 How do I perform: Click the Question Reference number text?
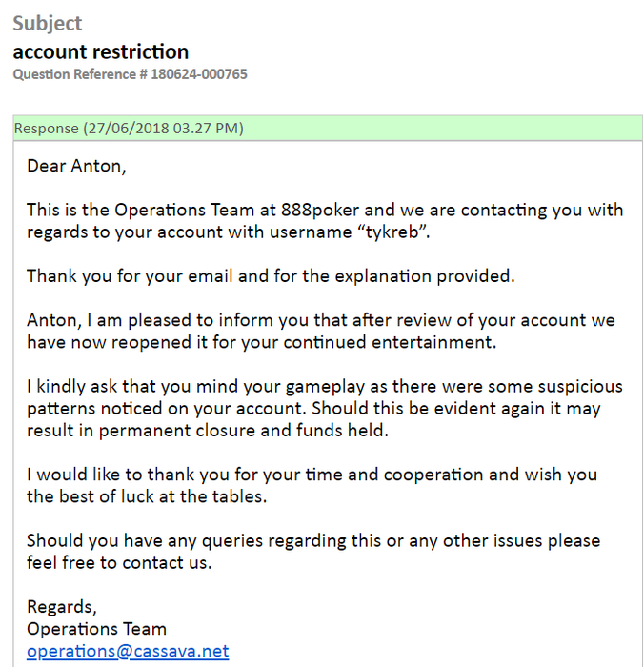click(130, 74)
